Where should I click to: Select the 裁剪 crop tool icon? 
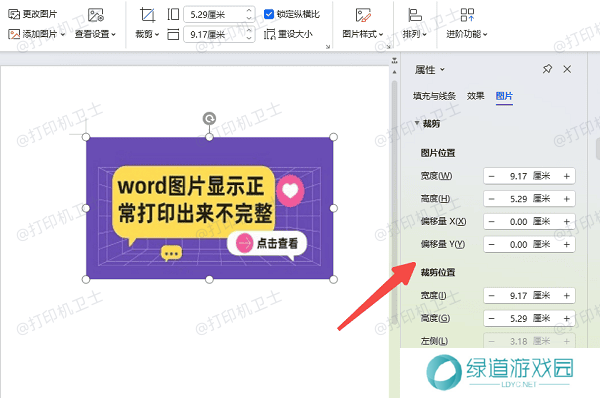[147, 15]
